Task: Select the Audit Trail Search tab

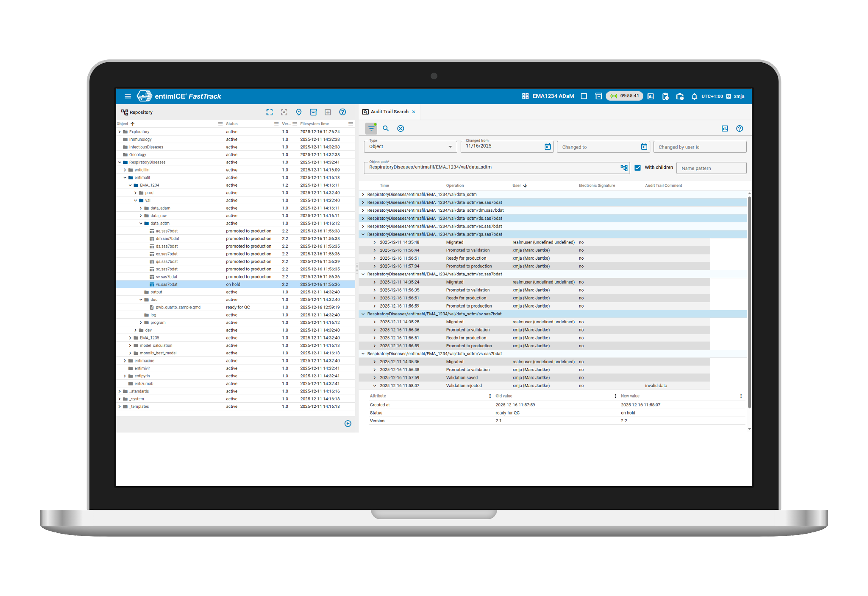Action: point(389,112)
